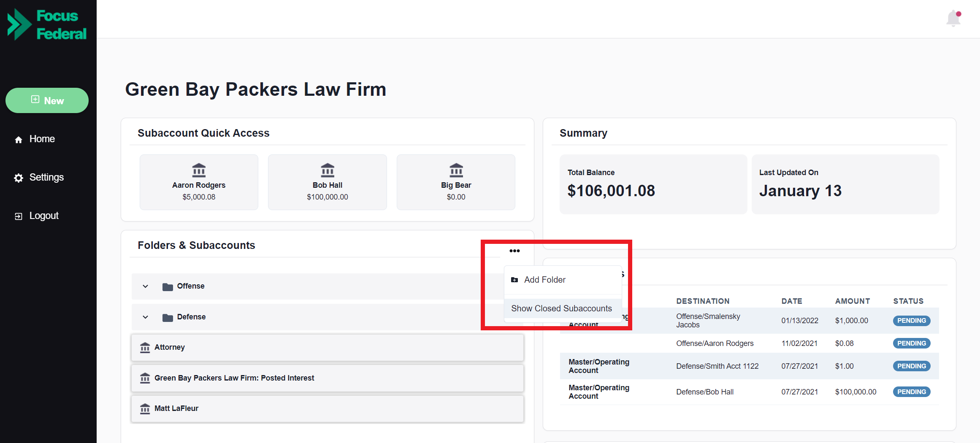Click the bank icon beside Attorney
This screenshot has width=980, height=443.
pyautogui.click(x=145, y=347)
